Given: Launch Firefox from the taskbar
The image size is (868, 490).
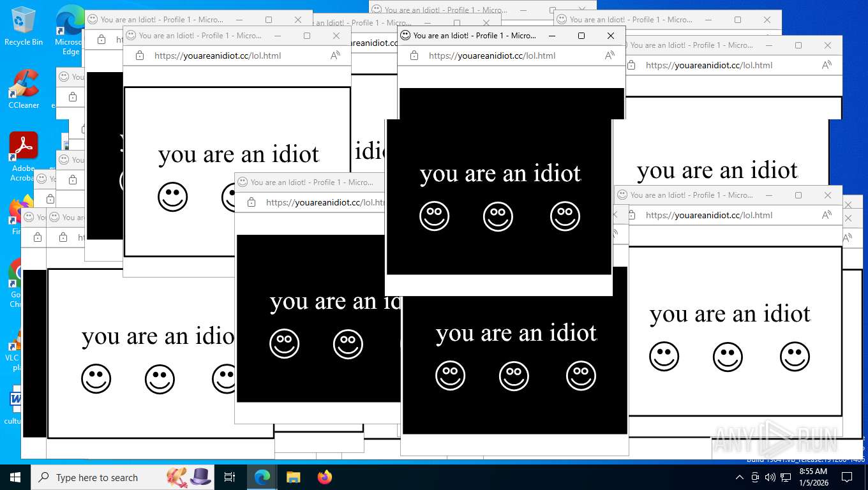Looking at the screenshot, I should (x=325, y=477).
